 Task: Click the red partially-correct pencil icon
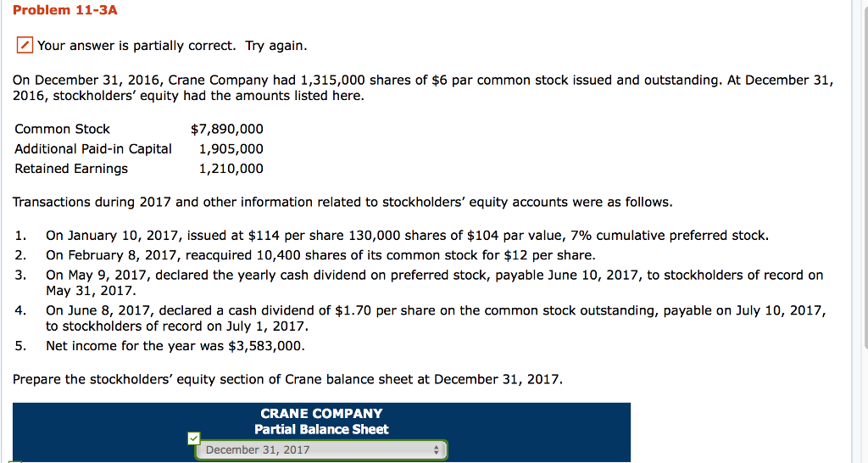25,45
